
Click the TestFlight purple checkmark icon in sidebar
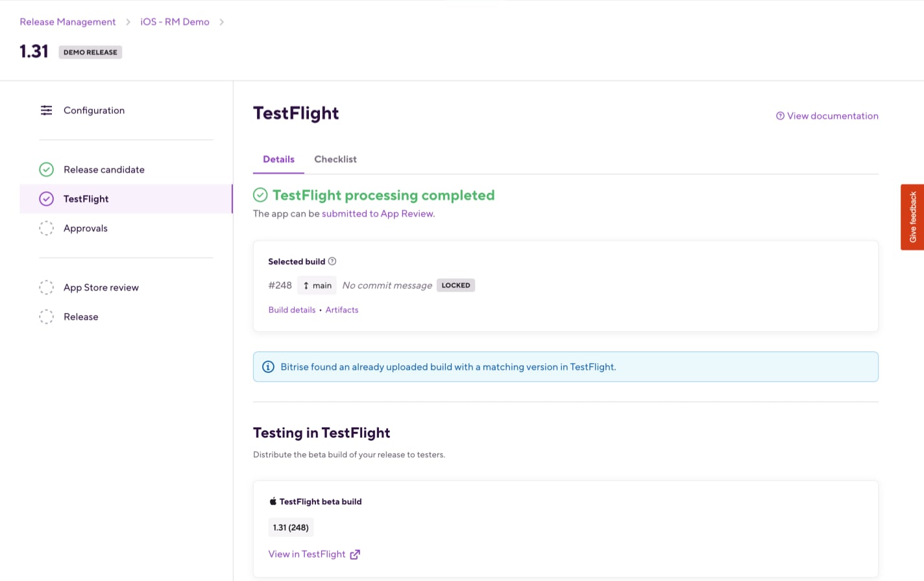pos(47,199)
